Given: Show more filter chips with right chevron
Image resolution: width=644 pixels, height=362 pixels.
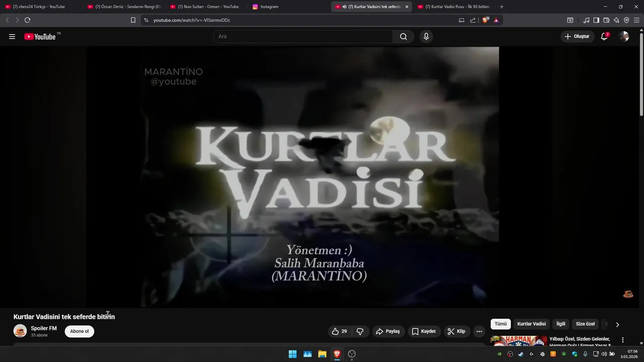Looking at the screenshot, I should click(x=617, y=324).
